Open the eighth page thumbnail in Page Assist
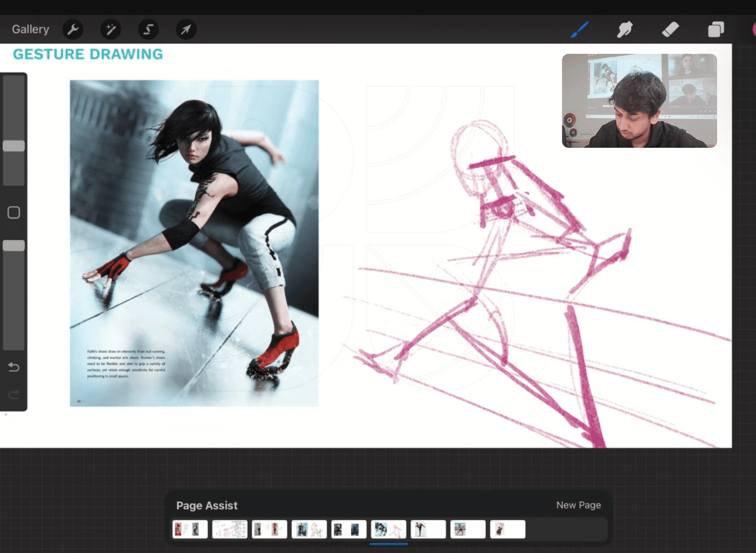The image size is (756, 553). pyautogui.click(x=468, y=529)
